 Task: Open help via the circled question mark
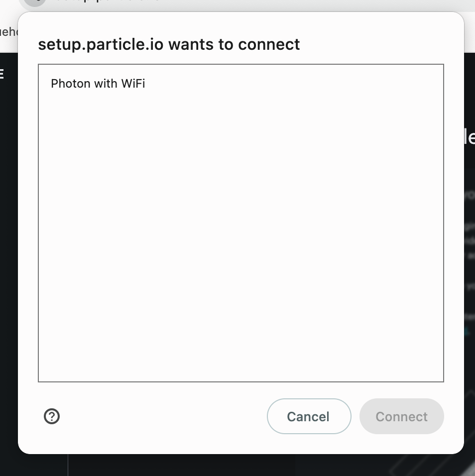tap(52, 416)
